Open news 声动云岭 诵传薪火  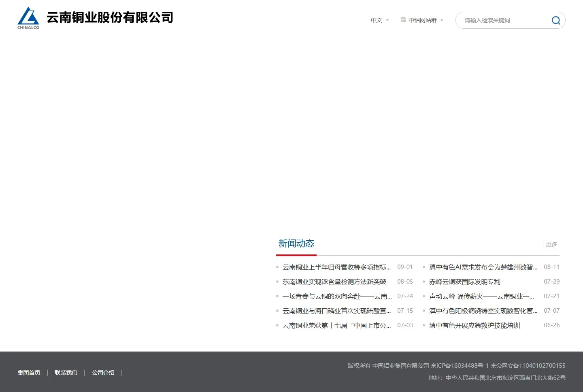482,296
